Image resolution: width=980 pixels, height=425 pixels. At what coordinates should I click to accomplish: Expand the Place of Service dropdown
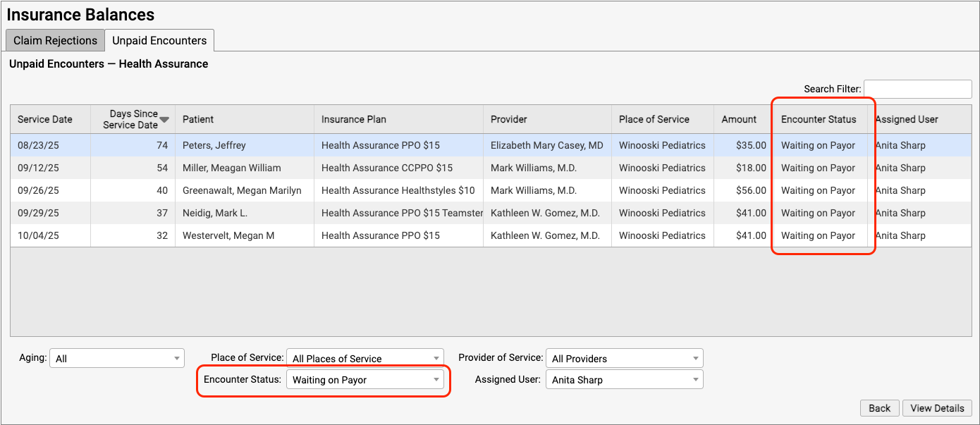[365, 359]
